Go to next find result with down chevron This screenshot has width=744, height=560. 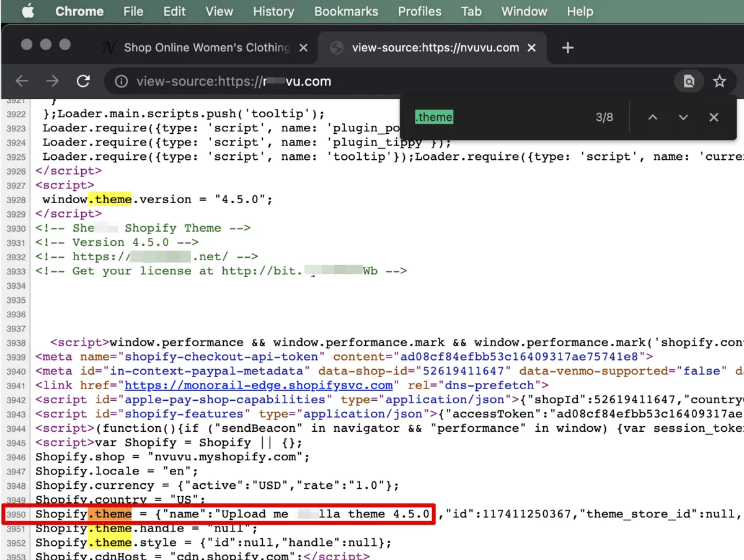(683, 117)
